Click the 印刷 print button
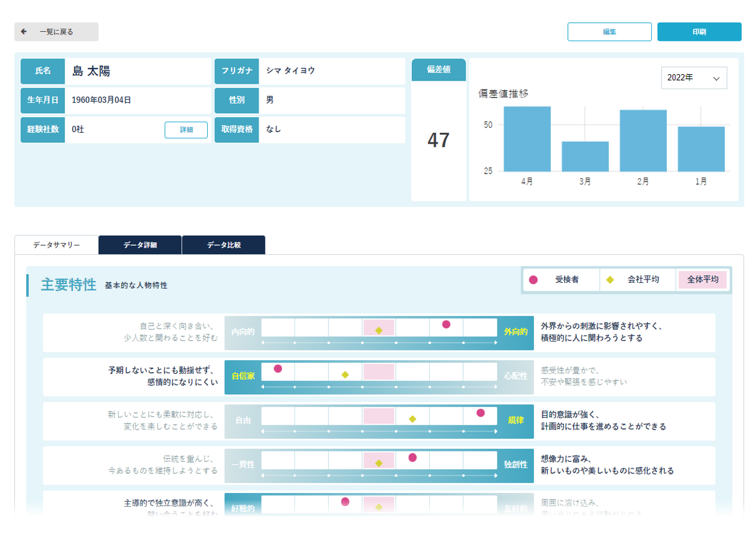This screenshot has height=548, width=756. (x=699, y=32)
